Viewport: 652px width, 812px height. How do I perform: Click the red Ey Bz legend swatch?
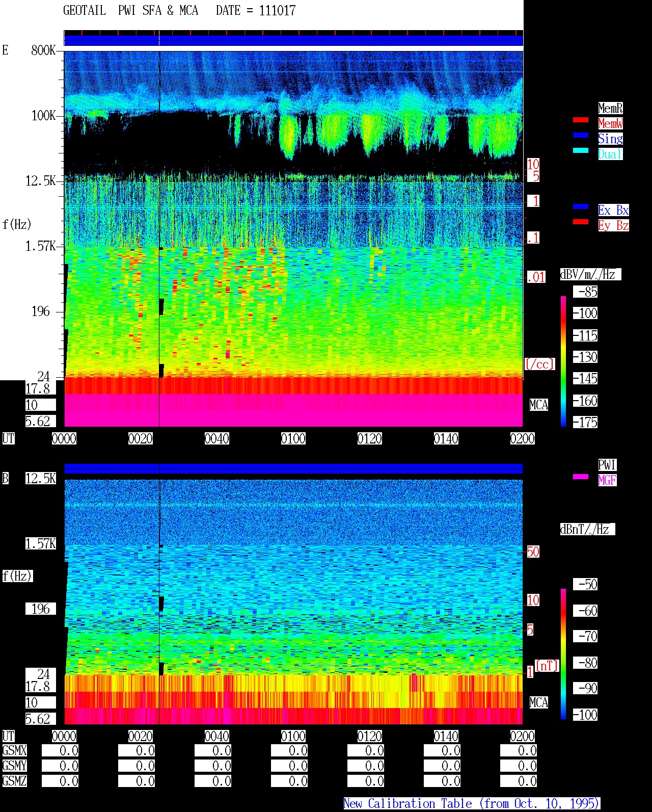[581, 222]
